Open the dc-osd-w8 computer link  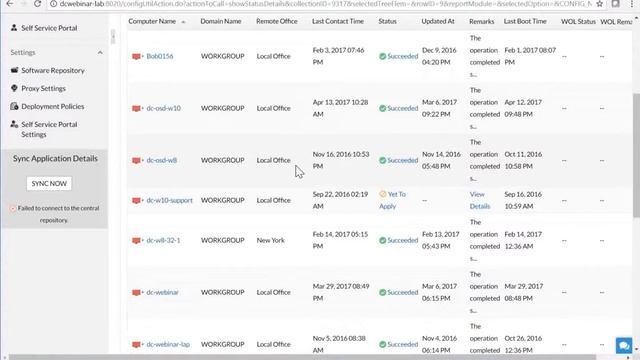click(162, 160)
